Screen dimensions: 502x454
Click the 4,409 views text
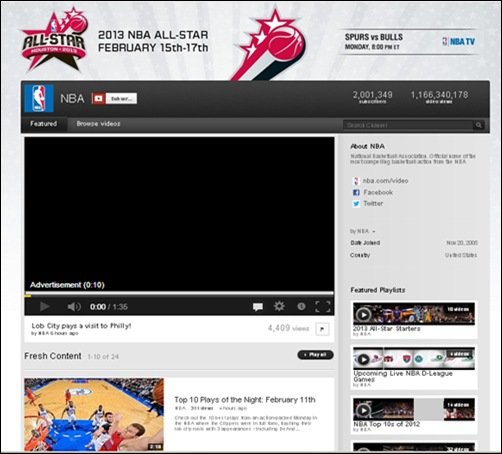click(288, 328)
